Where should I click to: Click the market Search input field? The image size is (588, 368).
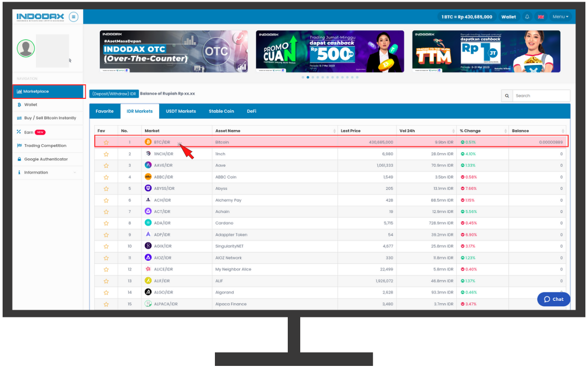pos(541,96)
